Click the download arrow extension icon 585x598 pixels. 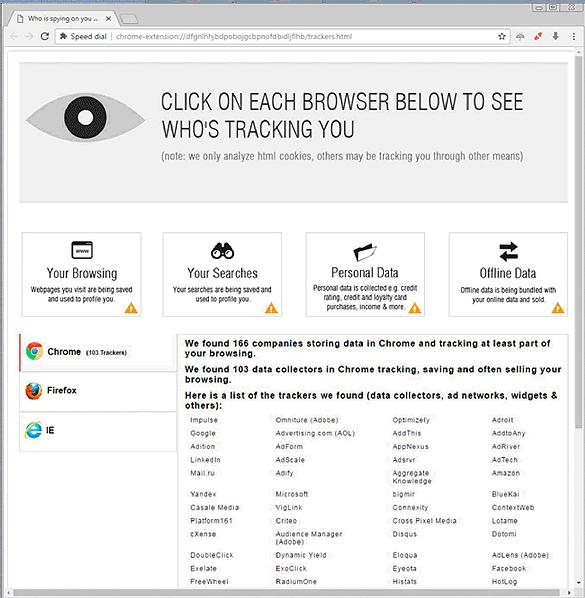556,36
